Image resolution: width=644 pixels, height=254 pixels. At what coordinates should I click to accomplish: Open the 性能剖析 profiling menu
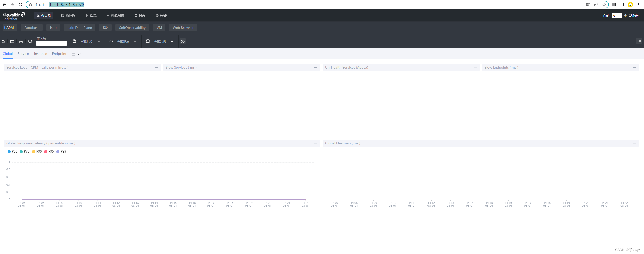coord(115,16)
